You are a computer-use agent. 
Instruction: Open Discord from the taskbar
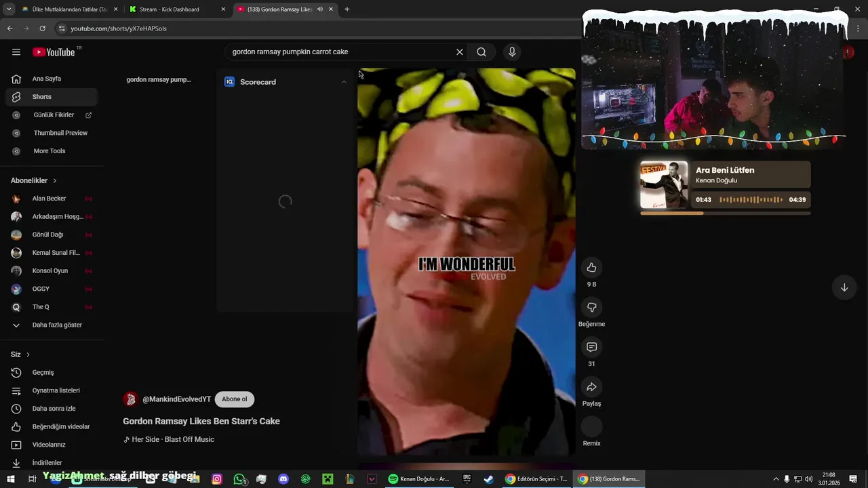[283, 479]
